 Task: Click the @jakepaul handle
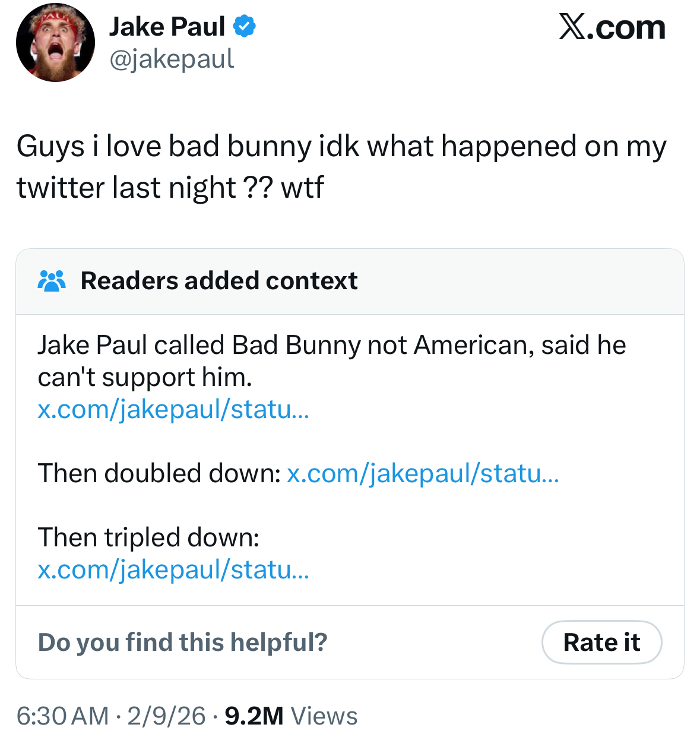(x=172, y=59)
